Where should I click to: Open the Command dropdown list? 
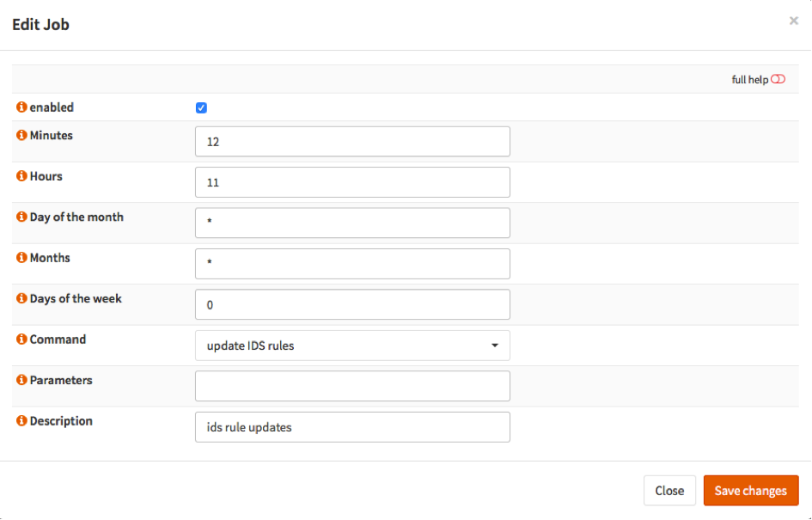click(x=352, y=346)
